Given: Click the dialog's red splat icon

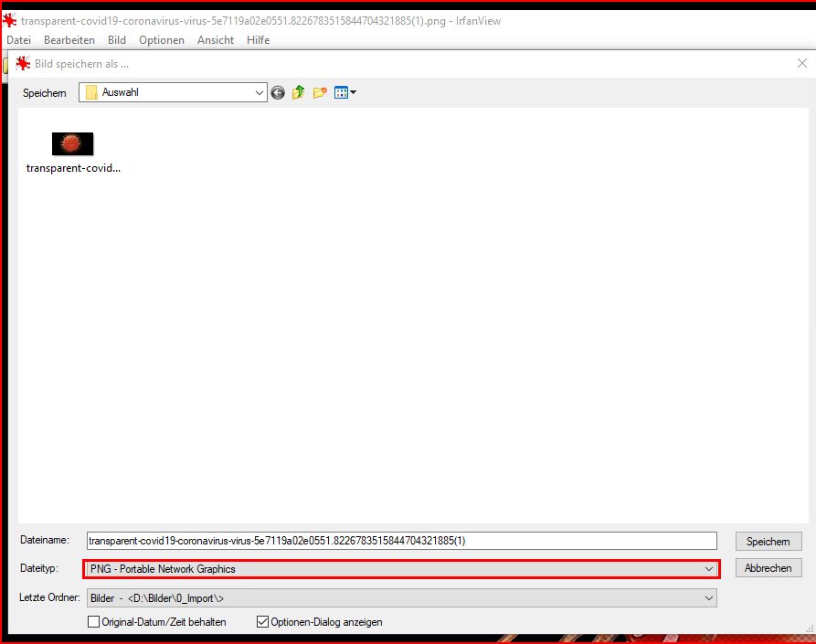Looking at the screenshot, I should coord(23,63).
